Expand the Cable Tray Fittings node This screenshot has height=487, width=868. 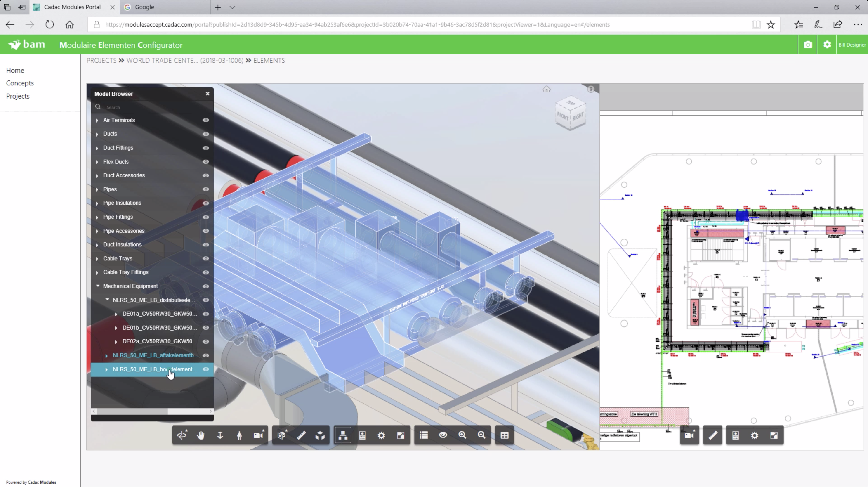(97, 272)
